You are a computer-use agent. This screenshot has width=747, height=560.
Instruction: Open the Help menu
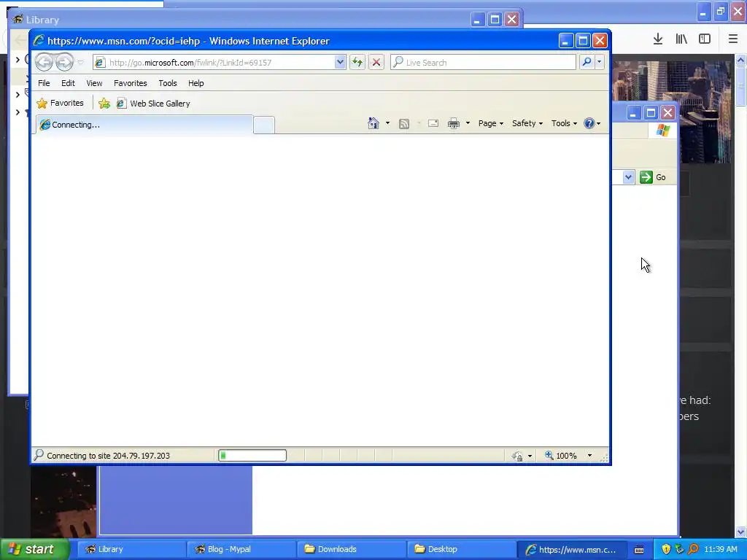(196, 83)
